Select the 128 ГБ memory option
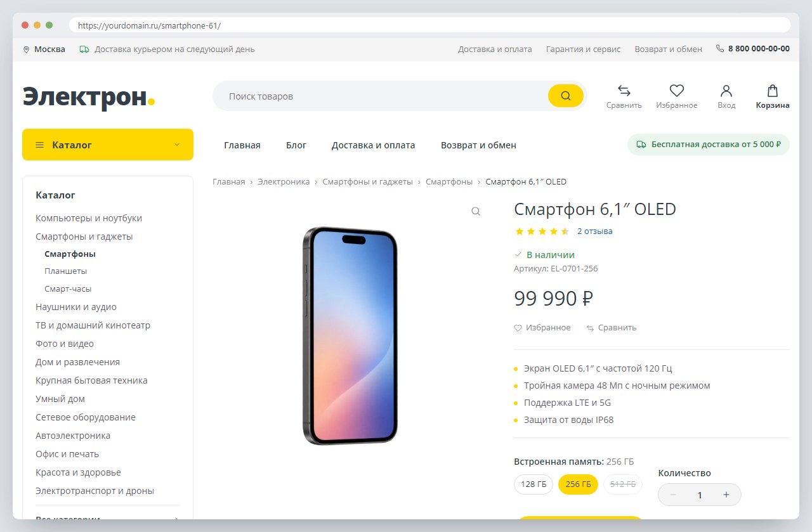812x532 pixels. (534, 484)
